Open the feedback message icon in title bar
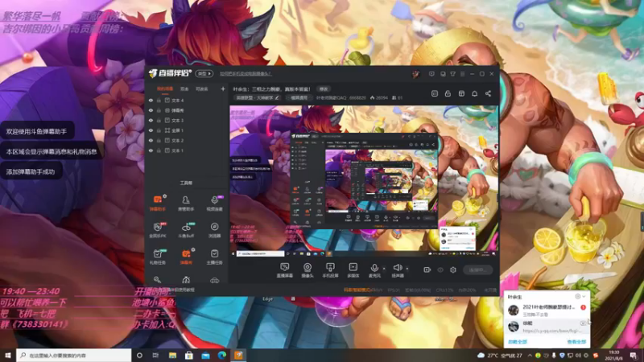Viewport: 644px width, 362px height. [x=431, y=74]
